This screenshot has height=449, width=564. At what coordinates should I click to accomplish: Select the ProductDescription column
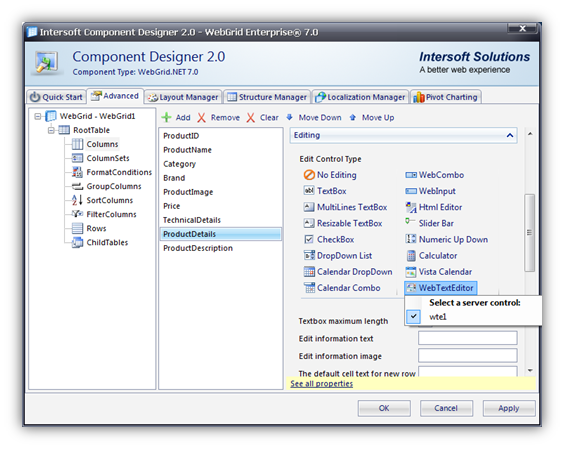[220, 248]
